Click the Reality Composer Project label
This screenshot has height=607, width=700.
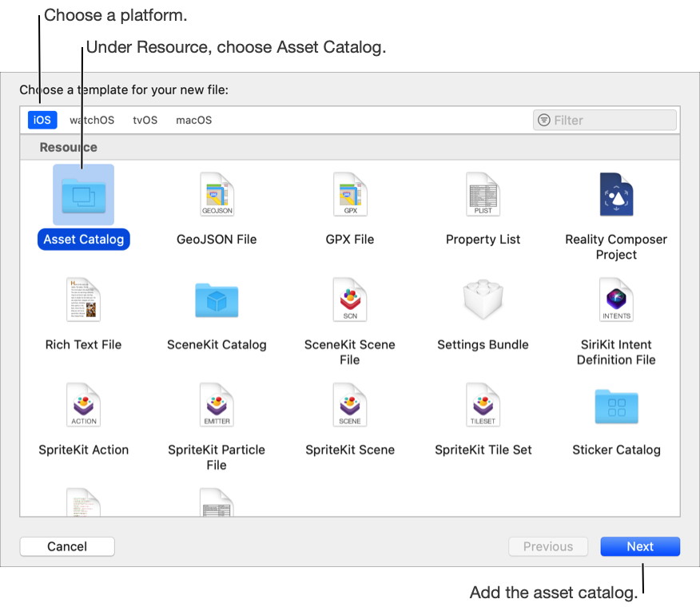616,247
